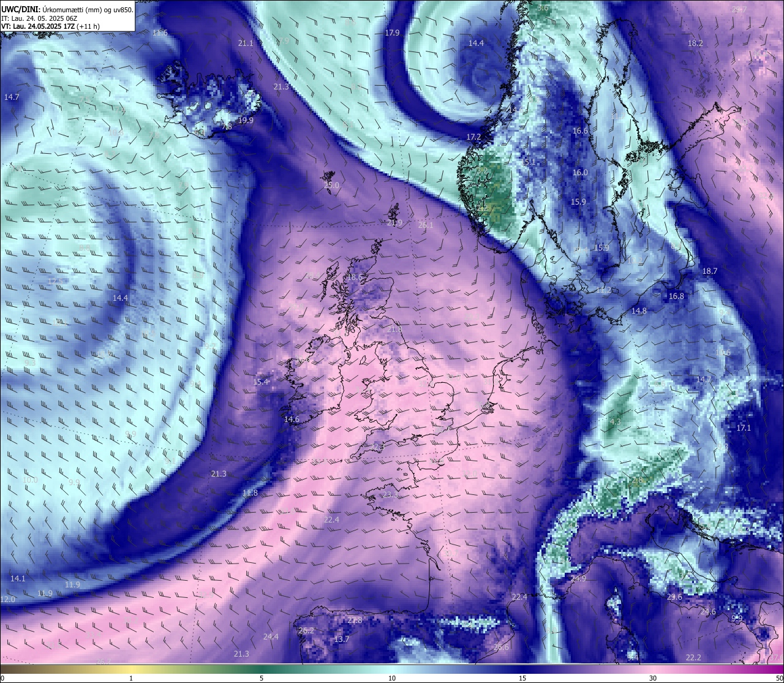Select the 17.2 value label
Screen dimensions: 784x683
click(x=473, y=137)
